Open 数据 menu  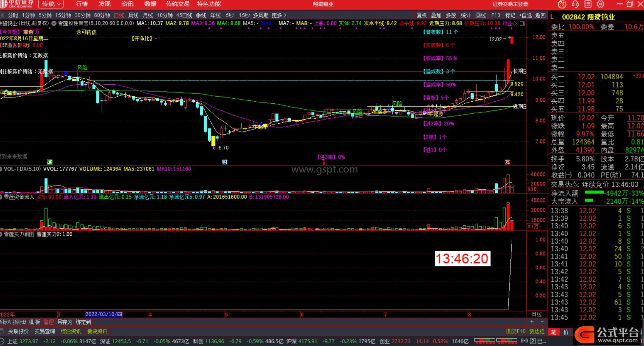tap(150, 4)
